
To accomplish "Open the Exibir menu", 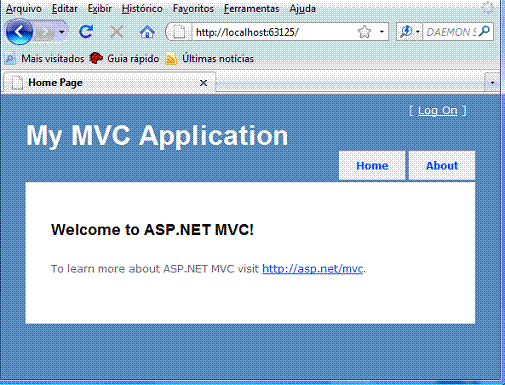I will (99, 9).
